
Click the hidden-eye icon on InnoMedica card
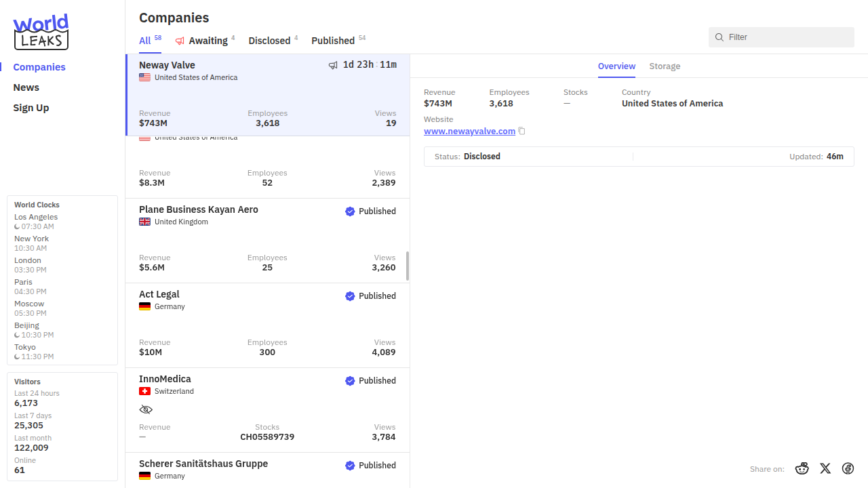pos(146,409)
